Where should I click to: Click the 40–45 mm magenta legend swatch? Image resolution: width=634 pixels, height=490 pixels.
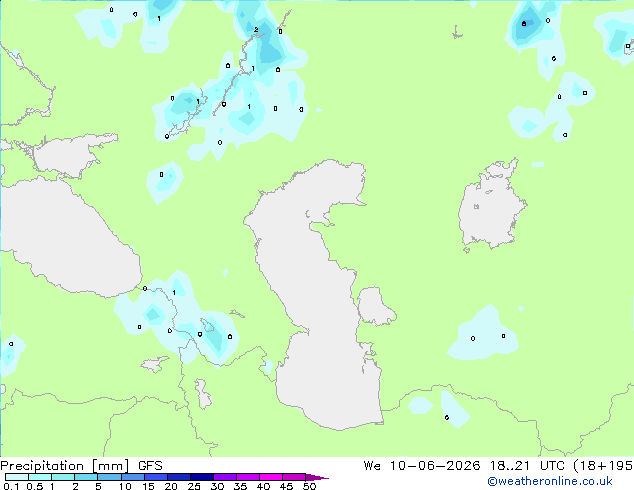point(271,477)
